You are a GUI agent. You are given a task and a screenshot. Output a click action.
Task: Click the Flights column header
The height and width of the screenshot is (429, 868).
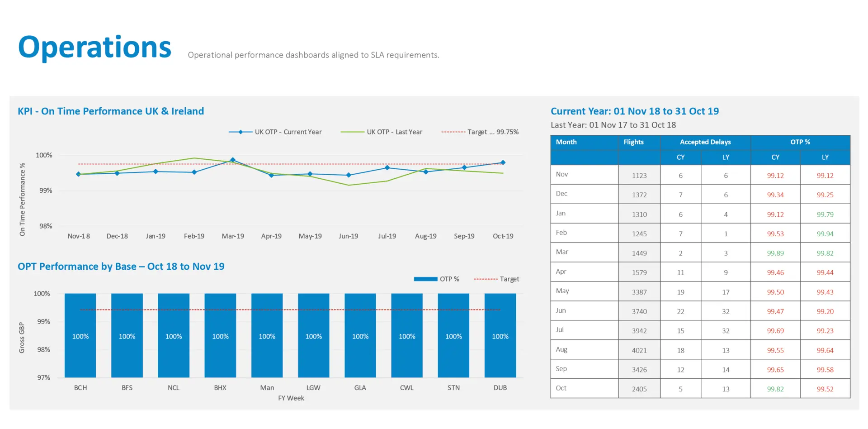[x=633, y=142]
